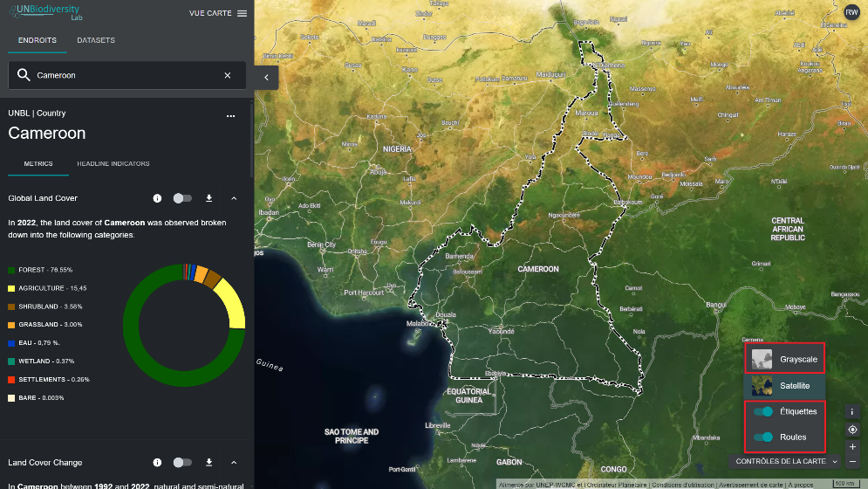Zoom out the map with minus button

click(x=852, y=461)
